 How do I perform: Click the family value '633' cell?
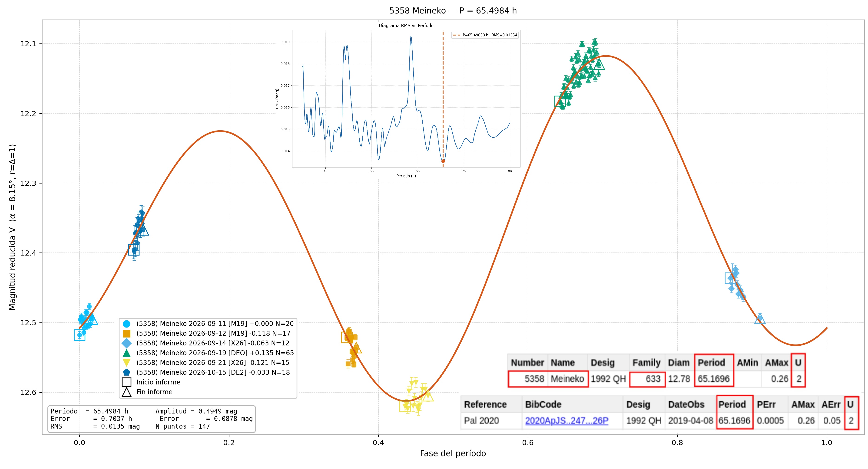[x=647, y=379]
